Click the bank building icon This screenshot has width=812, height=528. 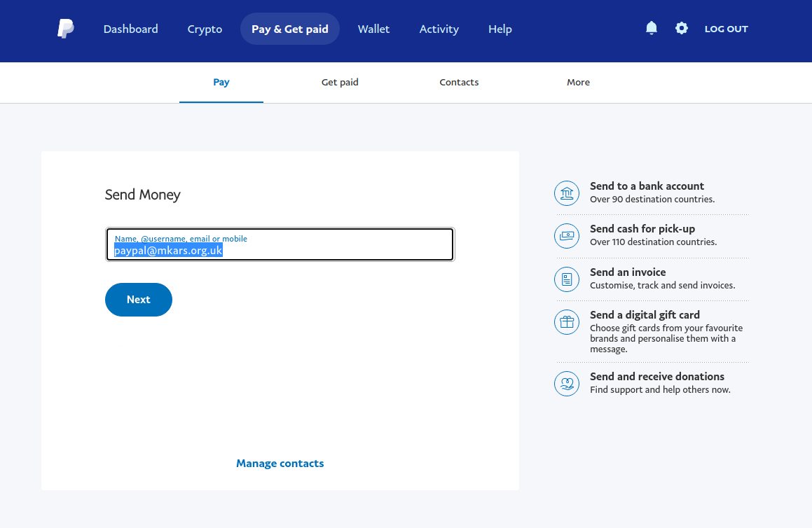(567, 193)
